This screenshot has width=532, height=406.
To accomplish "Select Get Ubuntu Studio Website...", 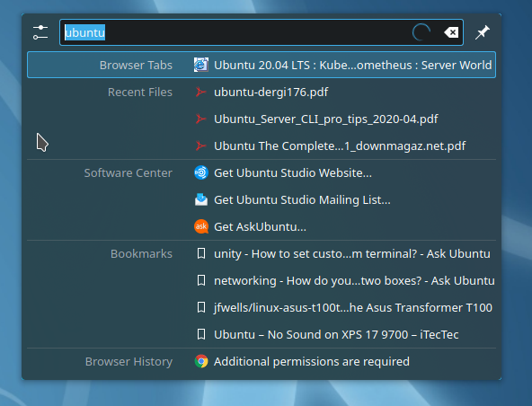I will pyautogui.click(x=293, y=173).
